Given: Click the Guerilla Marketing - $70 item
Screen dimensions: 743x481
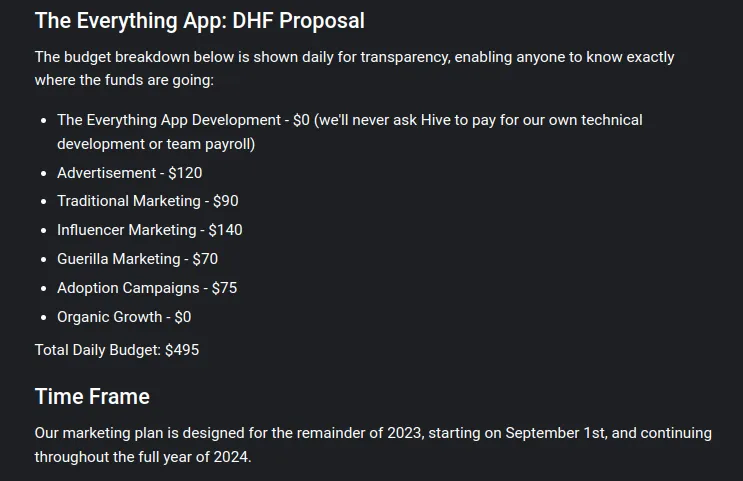Looking at the screenshot, I should pyautogui.click(x=137, y=259).
